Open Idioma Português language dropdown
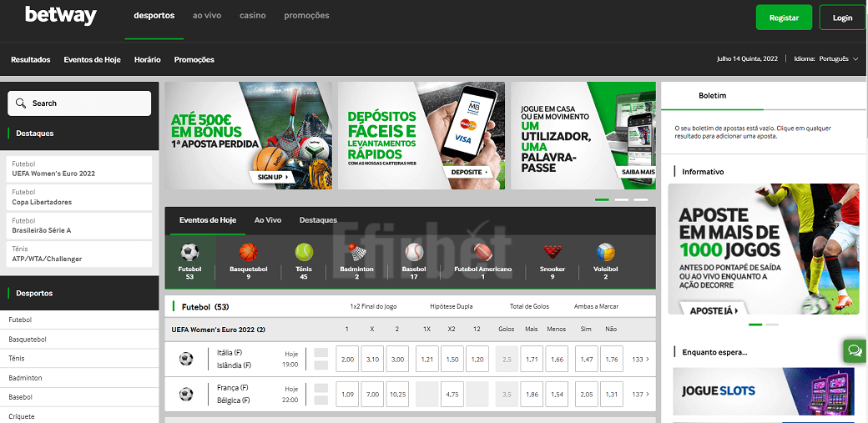 coord(826,58)
